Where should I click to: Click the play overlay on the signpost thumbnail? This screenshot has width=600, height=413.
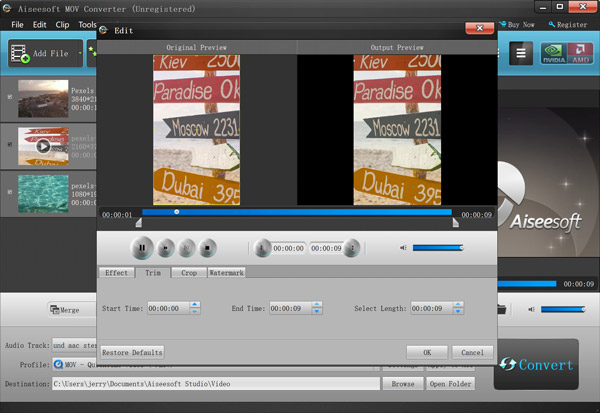tap(43, 146)
